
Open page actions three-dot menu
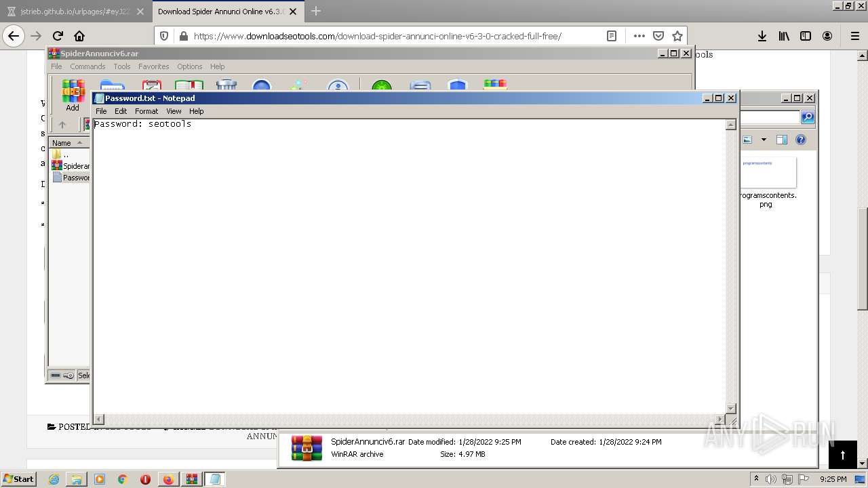pyautogui.click(x=639, y=36)
